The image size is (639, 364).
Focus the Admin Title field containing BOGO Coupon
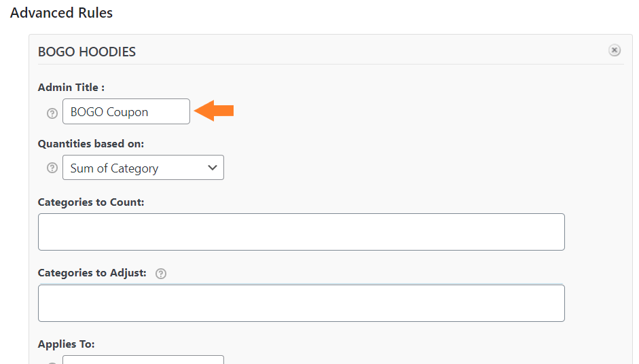[126, 111]
